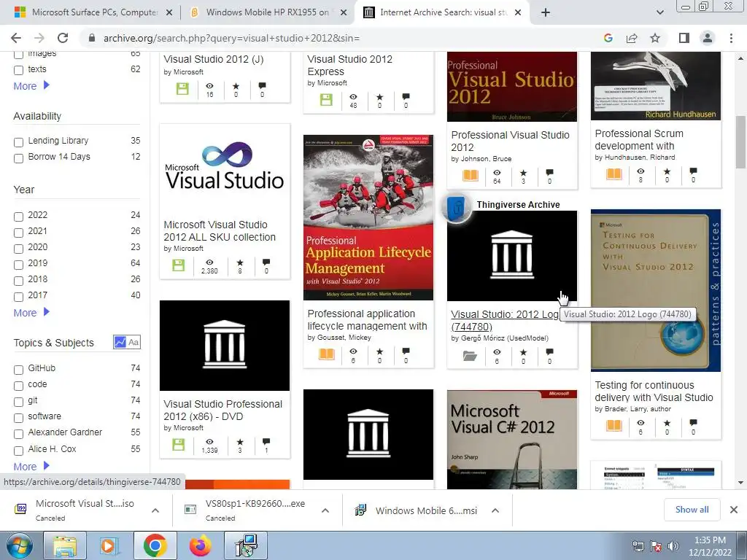Select the Internet Archive Search tab

pos(441,12)
